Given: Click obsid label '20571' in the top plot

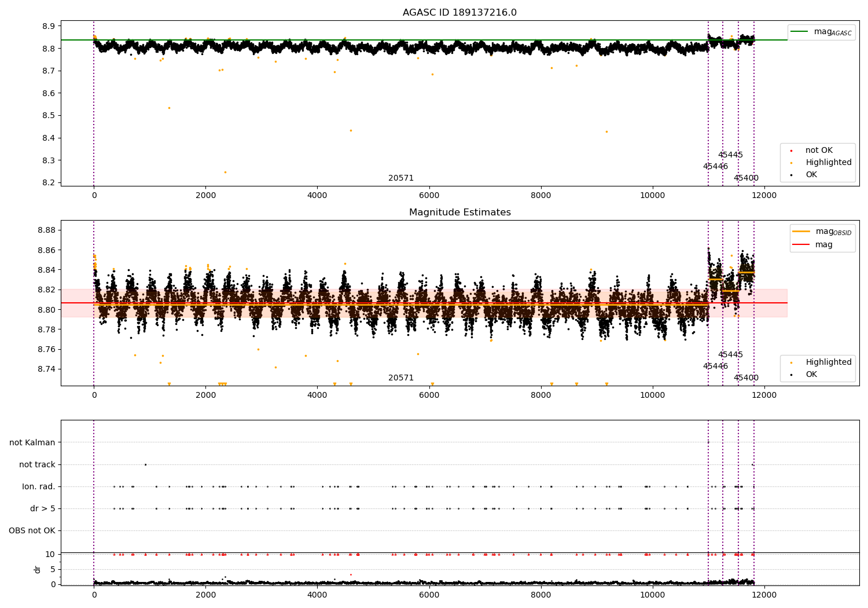Looking at the screenshot, I should [x=401, y=178].
